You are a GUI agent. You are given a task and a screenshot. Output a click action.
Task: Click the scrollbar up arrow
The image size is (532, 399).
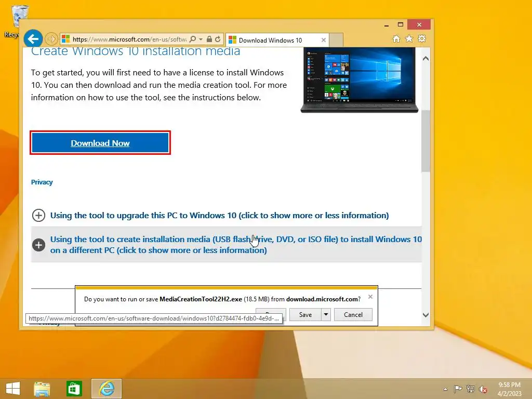click(x=426, y=58)
